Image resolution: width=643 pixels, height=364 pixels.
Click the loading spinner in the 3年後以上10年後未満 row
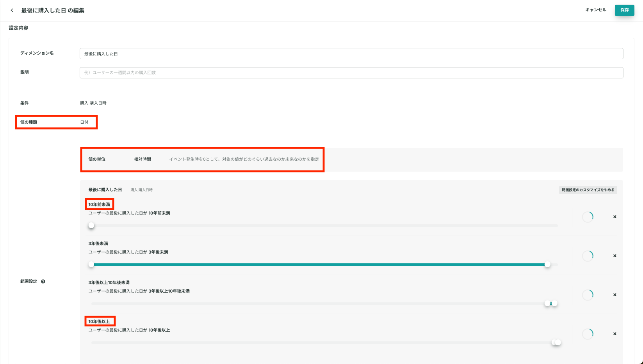point(588,295)
